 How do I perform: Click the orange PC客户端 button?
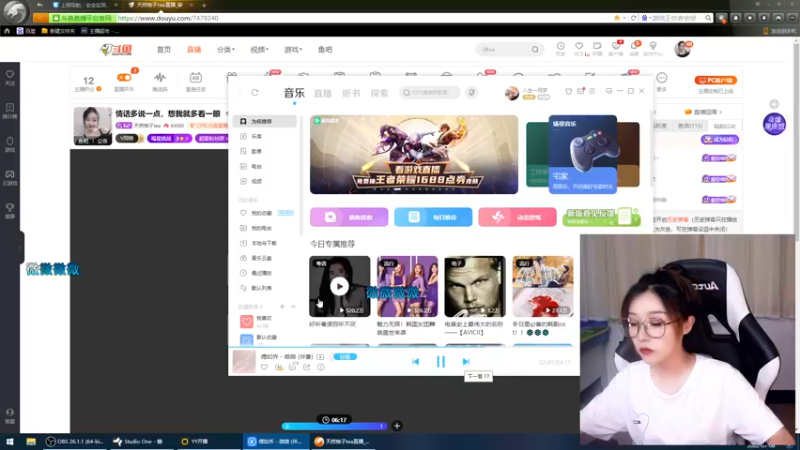(715, 80)
